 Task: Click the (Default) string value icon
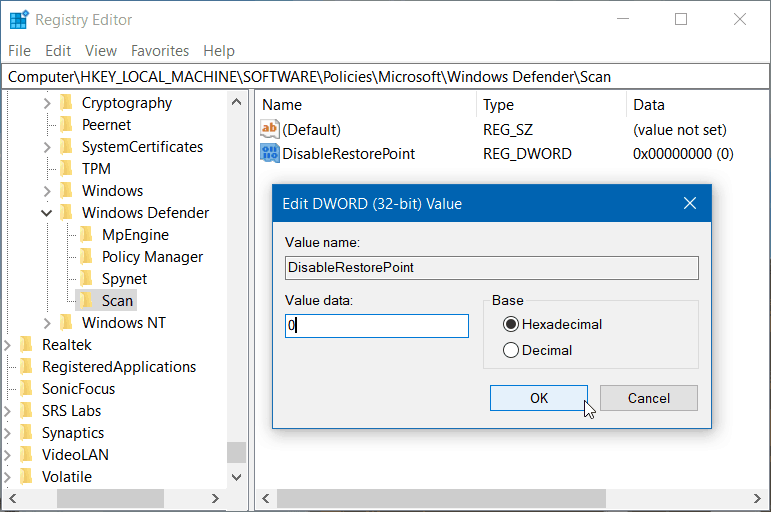click(x=269, y=129)
